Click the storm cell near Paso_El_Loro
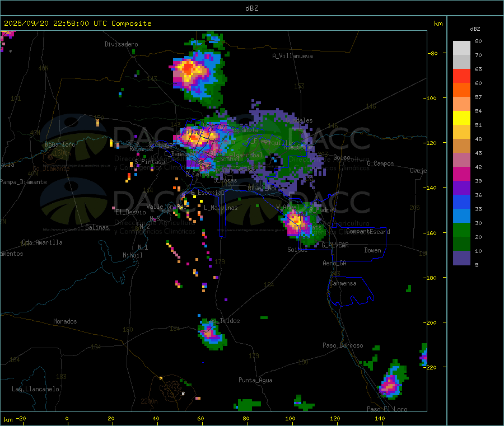 click(x=390, y=386)
